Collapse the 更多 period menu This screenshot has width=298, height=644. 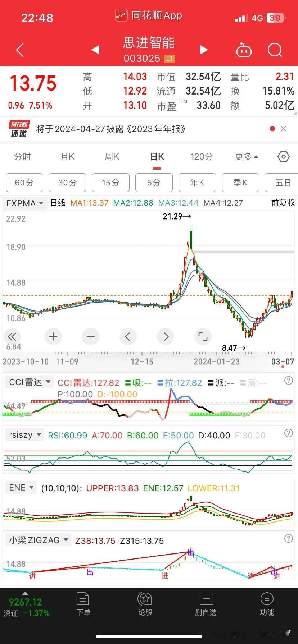coord(247,157)
